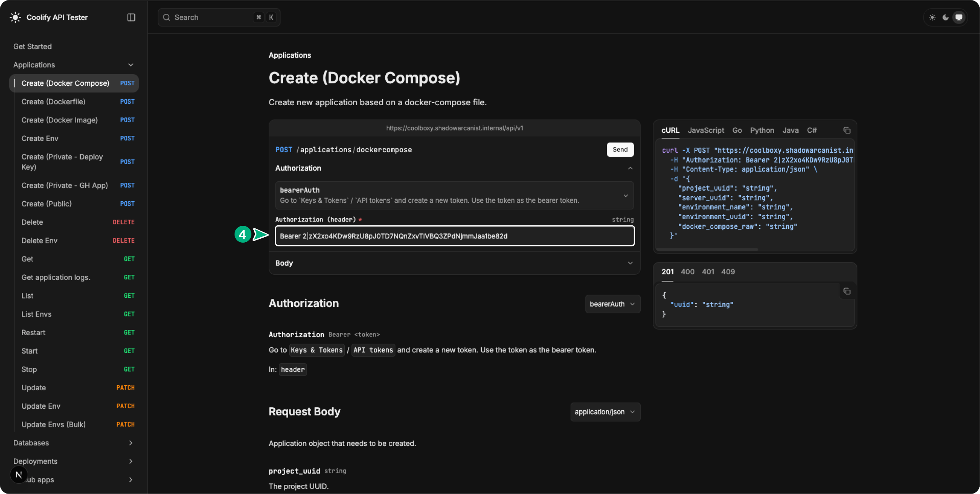Open the application/json content type dropdown
The width and height of the screenshot is (980, 494).
pos(605,412)
